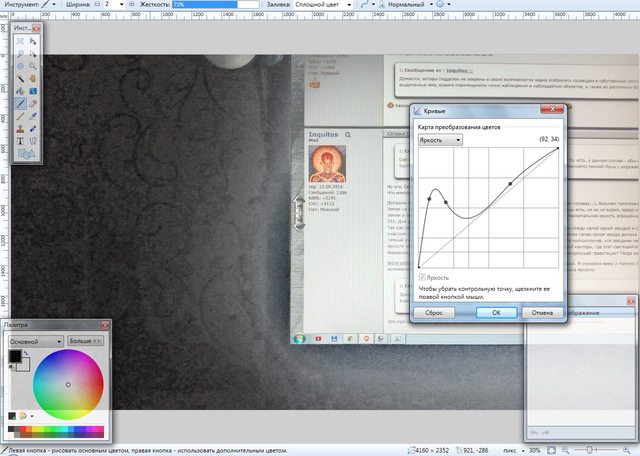Select the Gradient tool
Image resolution: width=640 pixels, height=456 pixels.
[x=33, y=91]
